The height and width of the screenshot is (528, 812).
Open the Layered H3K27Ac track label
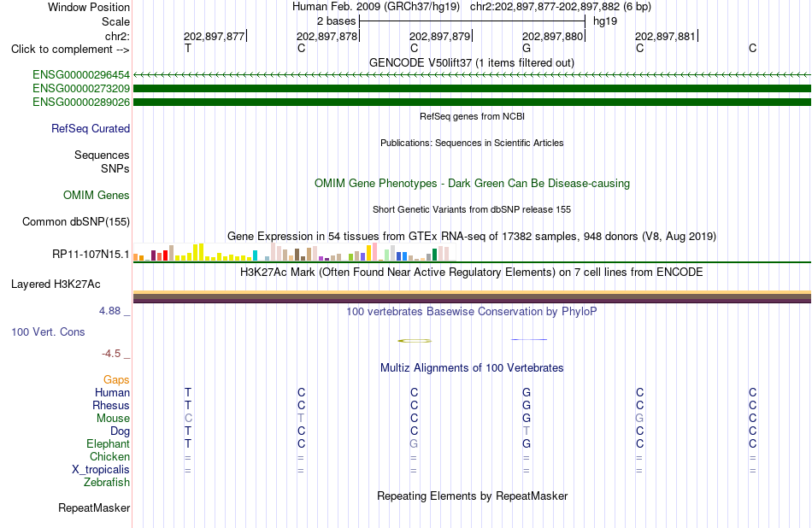pyautogui.click(x=56, y=285)
